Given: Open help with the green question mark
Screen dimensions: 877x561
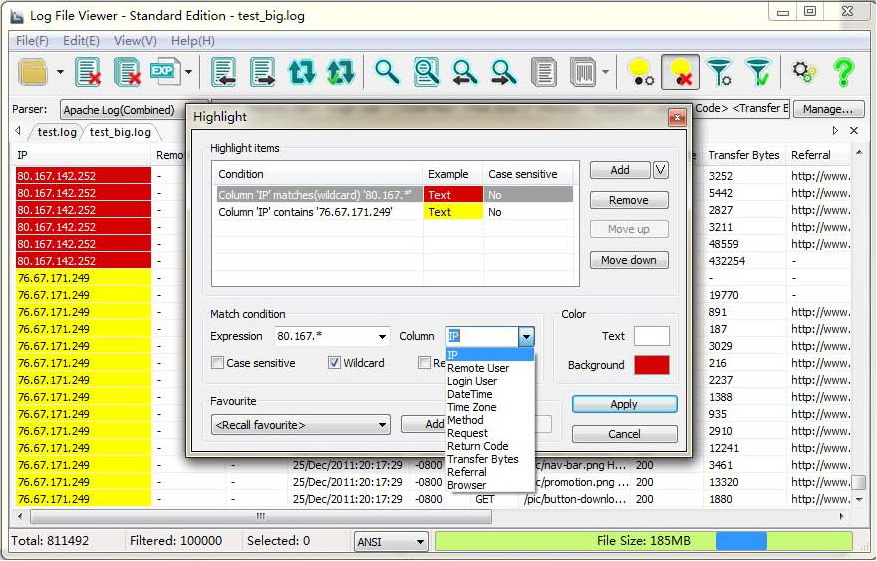Looking at the screenshot, I should point(843,72).
